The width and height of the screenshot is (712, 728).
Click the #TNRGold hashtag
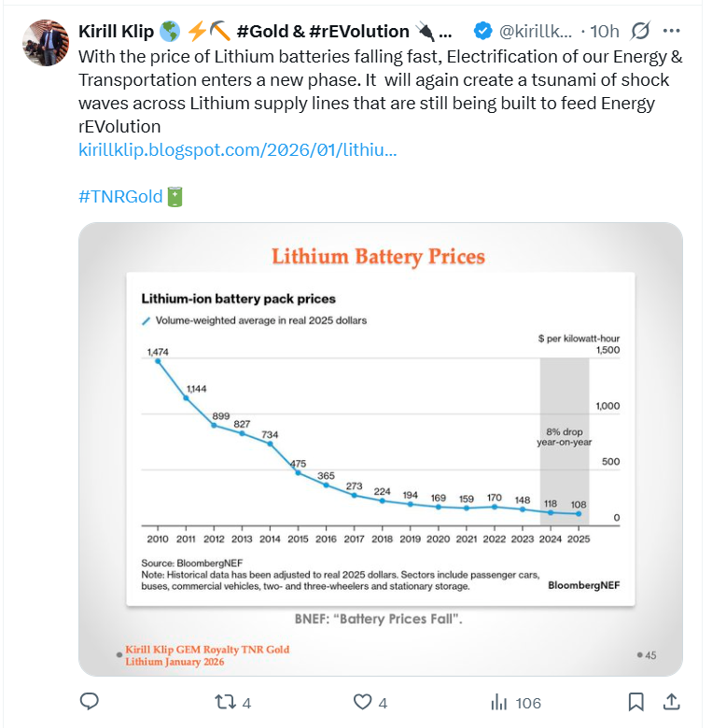click(x=120, y=197)
